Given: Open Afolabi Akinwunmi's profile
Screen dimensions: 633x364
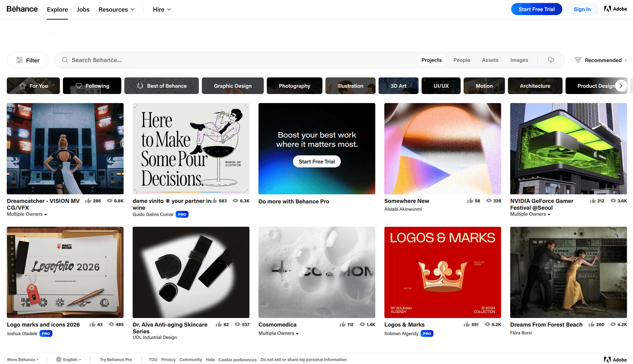Looking at the screenshot, I should pyautogui.click(x=403, y=209).
